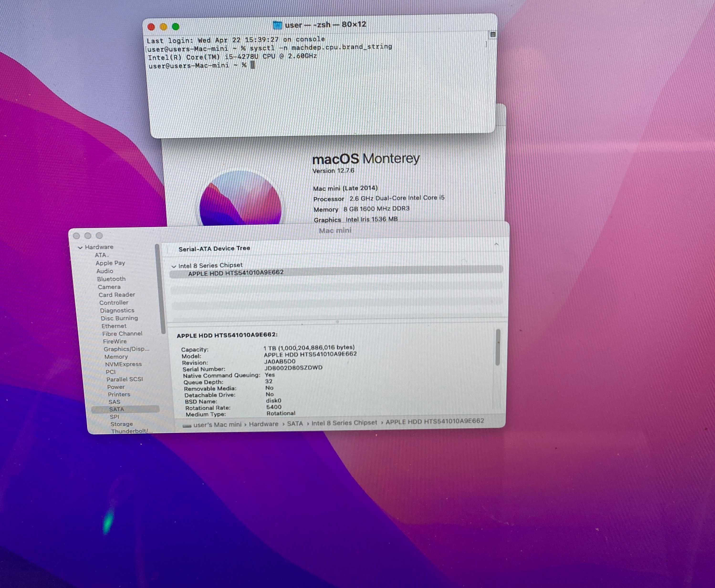Click Hardware in the path bar
Screen dimensions: 715x588
point(264,424)
